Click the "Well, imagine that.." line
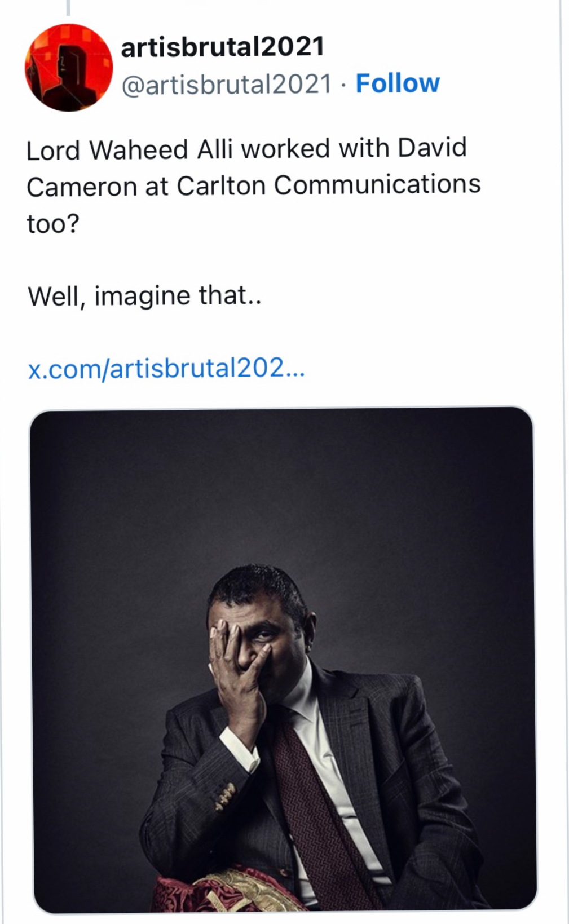Viewport: 569px width, 924px height. click(x=144, y=296)
